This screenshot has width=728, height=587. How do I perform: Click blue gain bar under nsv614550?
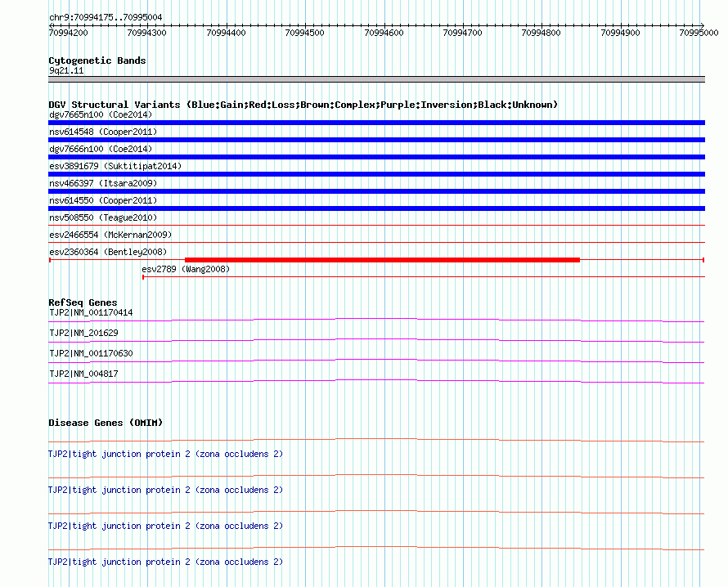pos(376,208)
